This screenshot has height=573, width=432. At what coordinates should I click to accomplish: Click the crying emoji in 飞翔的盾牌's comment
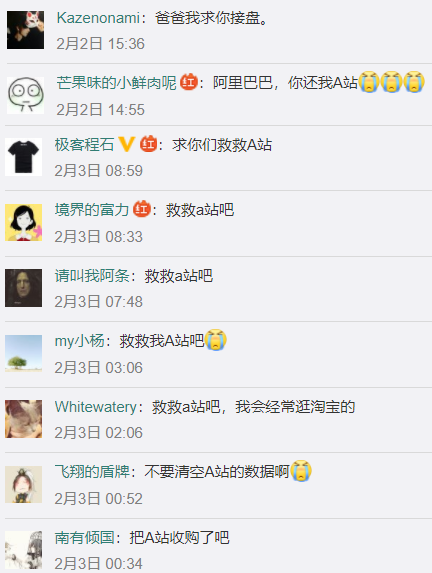[x=301, y=471]
